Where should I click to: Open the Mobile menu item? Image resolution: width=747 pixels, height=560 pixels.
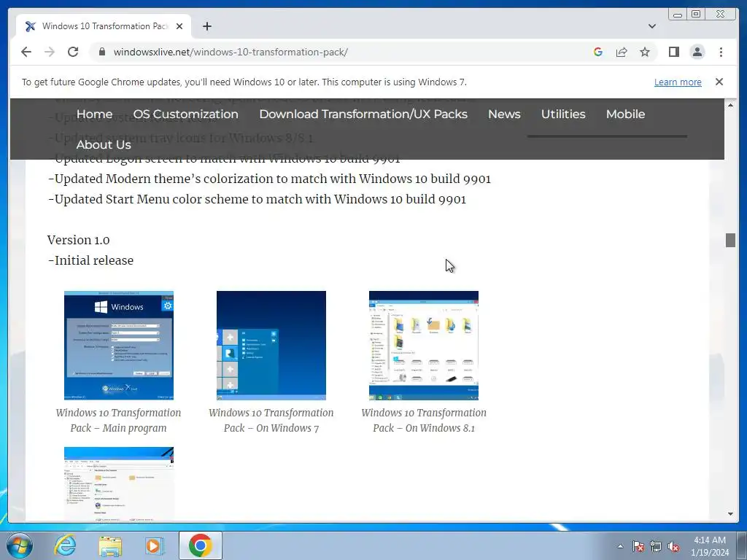click(625, 114)
